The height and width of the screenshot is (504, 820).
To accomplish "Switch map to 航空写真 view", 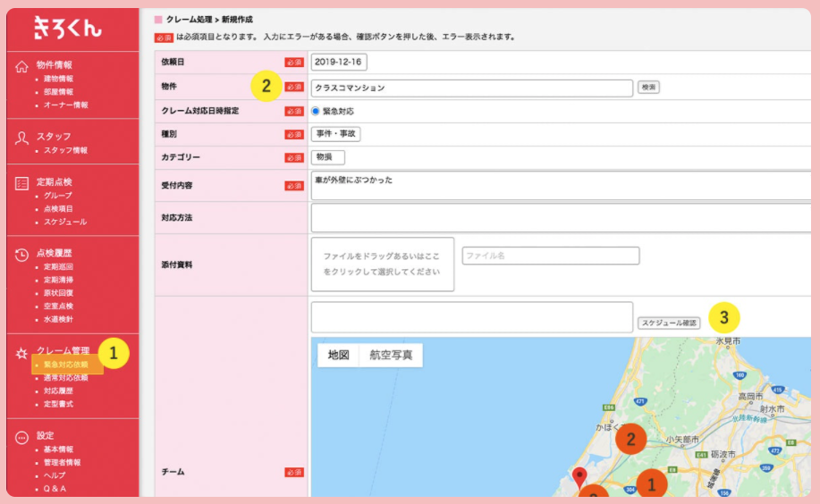I will click(391, 355).
